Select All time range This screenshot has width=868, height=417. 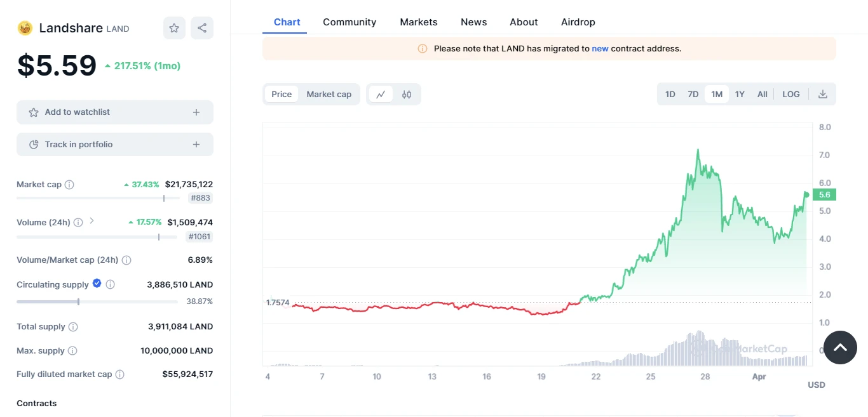coord(763,94)
